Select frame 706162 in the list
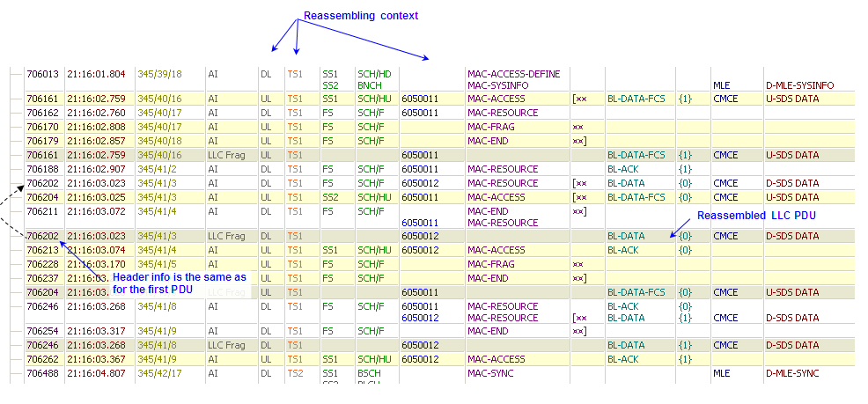Viewport: 868px width, 404px height. (42, 113)
